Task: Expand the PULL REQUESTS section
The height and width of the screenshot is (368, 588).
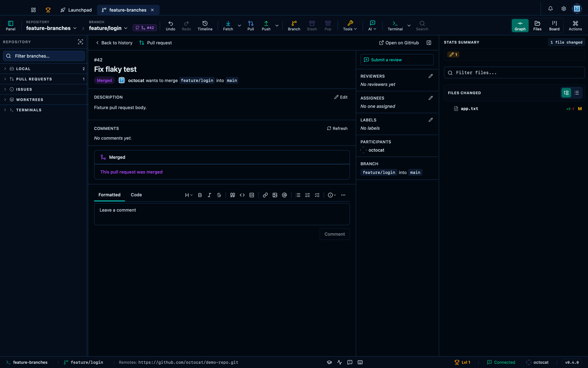Action: 44,79
